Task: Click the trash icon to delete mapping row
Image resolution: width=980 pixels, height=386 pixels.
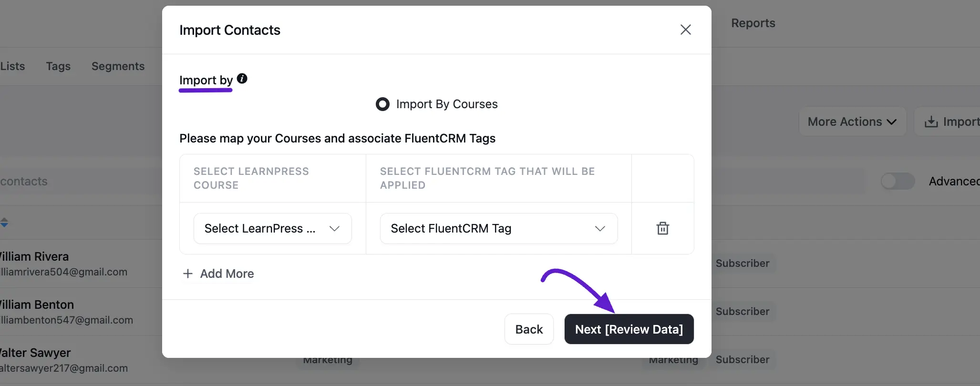Action: coord(662,228)
